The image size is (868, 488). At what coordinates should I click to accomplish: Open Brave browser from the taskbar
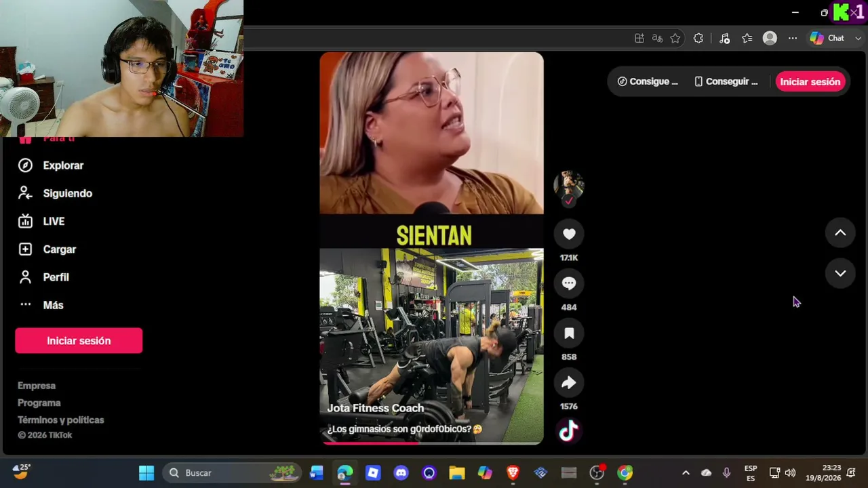tap(513, 473)
